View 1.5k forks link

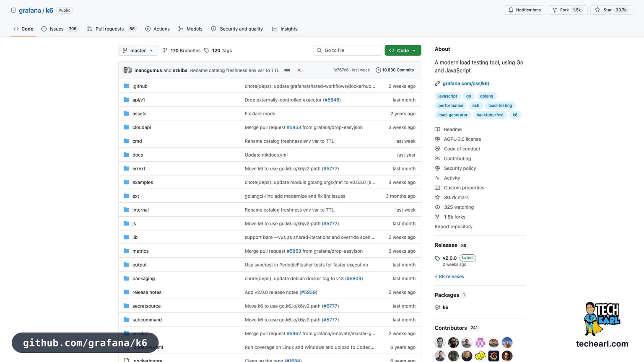(450, 217)
